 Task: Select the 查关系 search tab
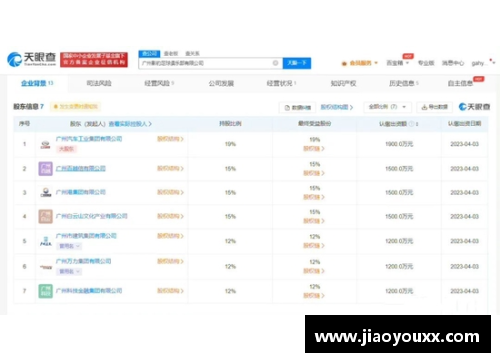point(192,54)
